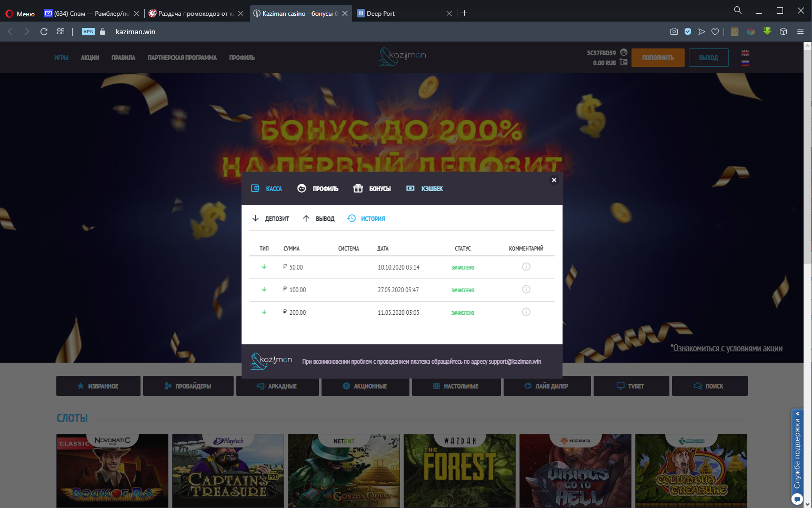Open the ПРОВАЙДЕРЫ category
This screenshot has height=508, width=812.
[x=188, y=386]
